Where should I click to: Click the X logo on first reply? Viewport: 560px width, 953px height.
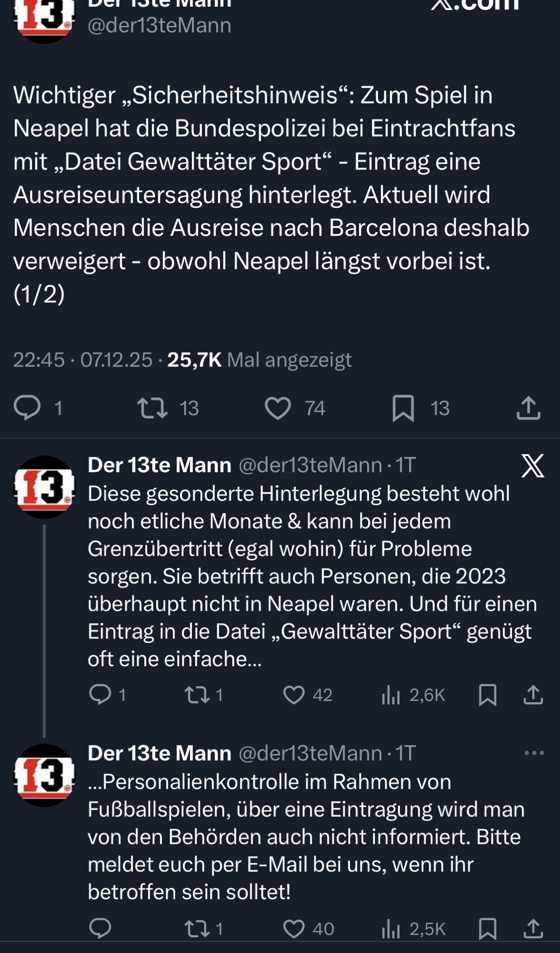coord(533,466)
